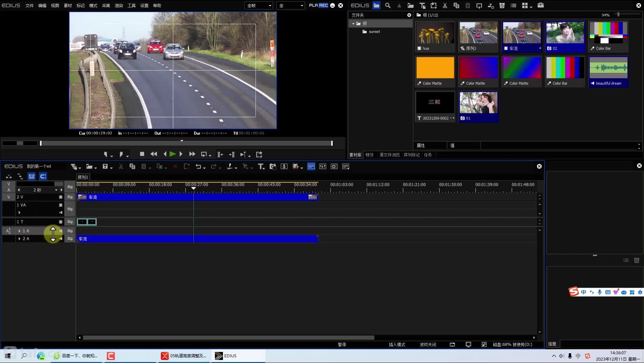Switch to the 源文件浏览 tab
Screen dimensions: 644x363
(x=389, y=155)
